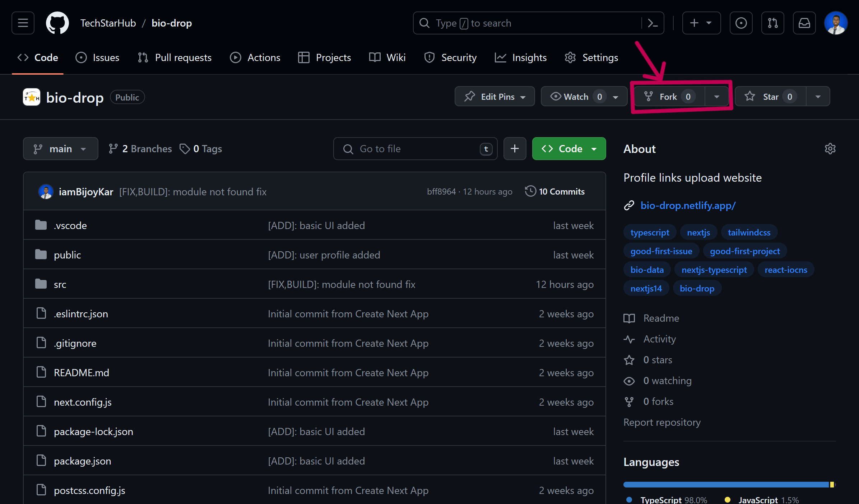
Task: Click the eye icon beside 0 watching
Action: tap(629, 381)
